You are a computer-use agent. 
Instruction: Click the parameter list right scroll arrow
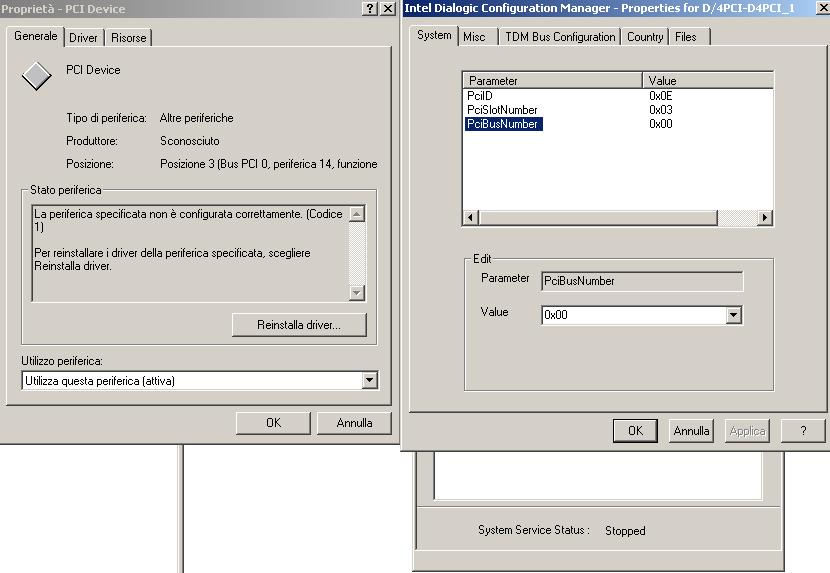click(764, 217)
